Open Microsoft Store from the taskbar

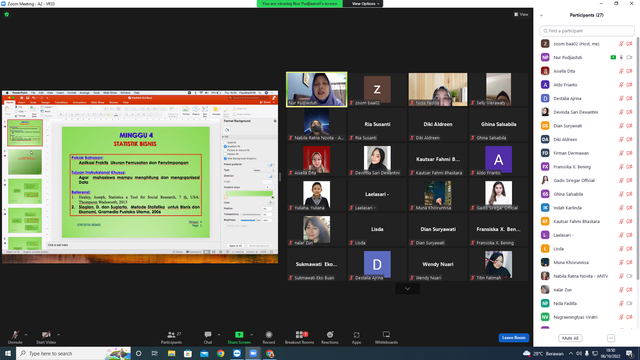point(188,353)
